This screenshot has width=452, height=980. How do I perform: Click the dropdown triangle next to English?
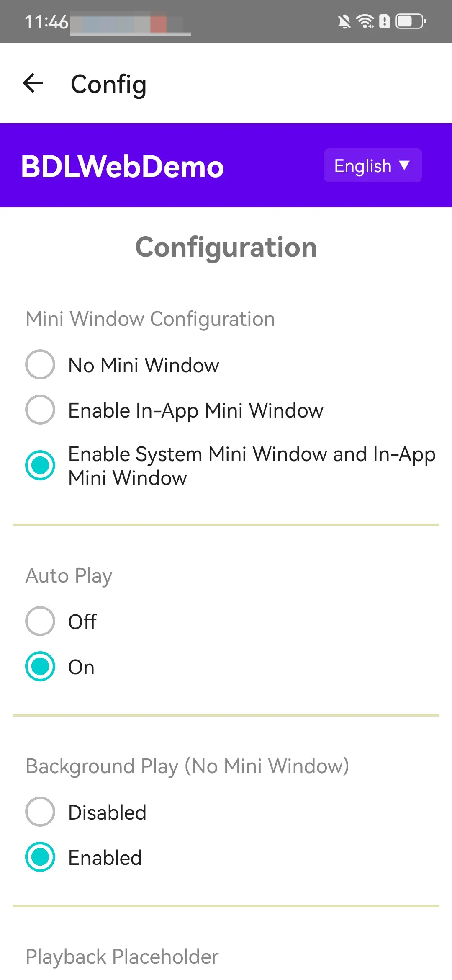coord(404,165)
